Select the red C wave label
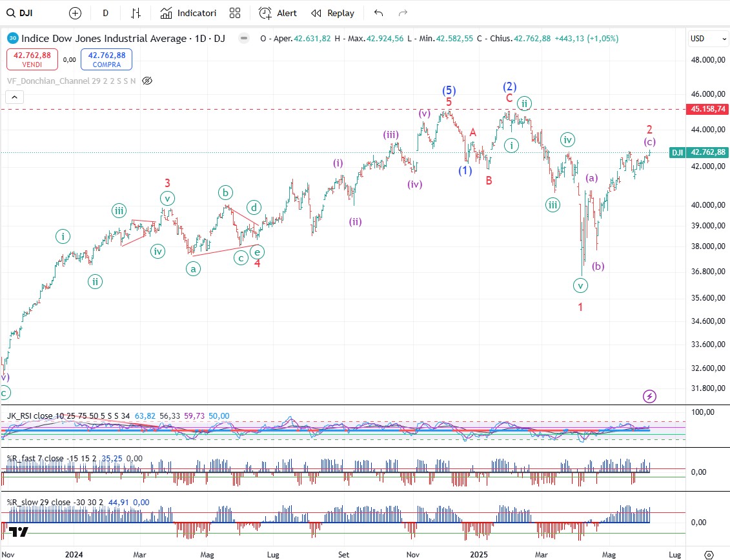730x560 pixels. (509, 98)
